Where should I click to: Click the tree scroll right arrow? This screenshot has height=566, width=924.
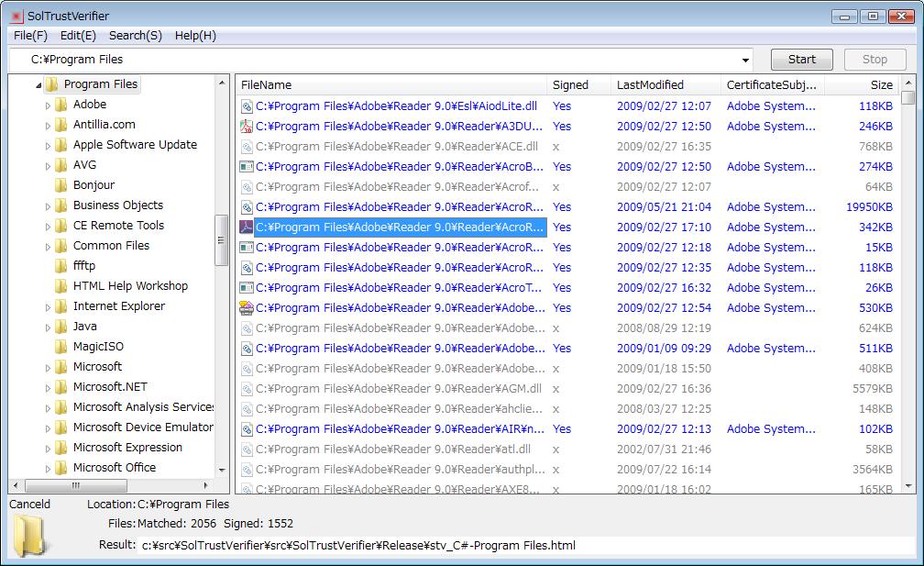pos(205,486)
